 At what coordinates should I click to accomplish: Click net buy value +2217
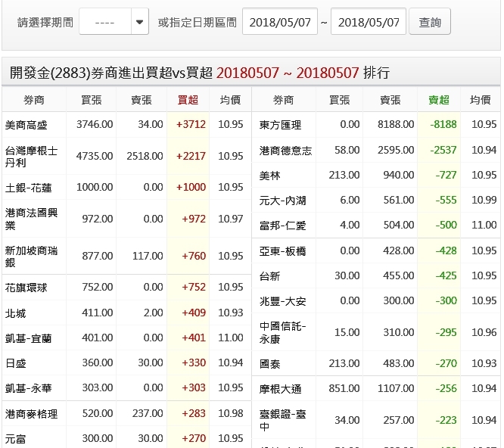(x=191, y=156)
